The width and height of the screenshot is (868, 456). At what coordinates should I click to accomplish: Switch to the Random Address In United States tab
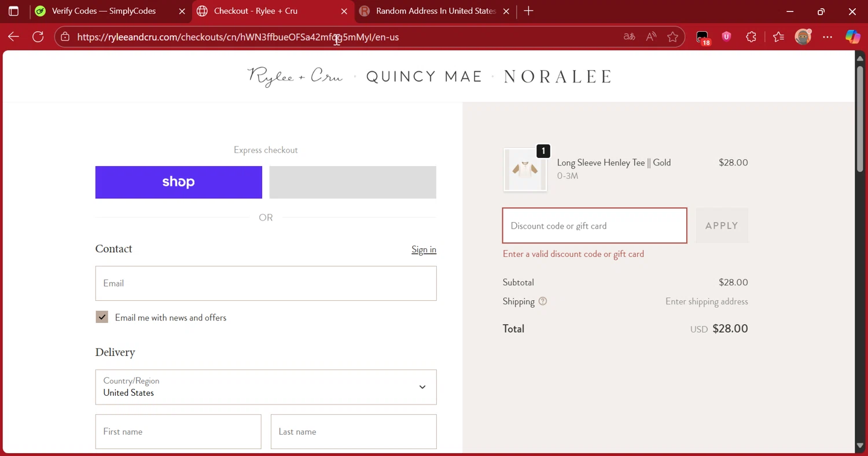point(436,11)
